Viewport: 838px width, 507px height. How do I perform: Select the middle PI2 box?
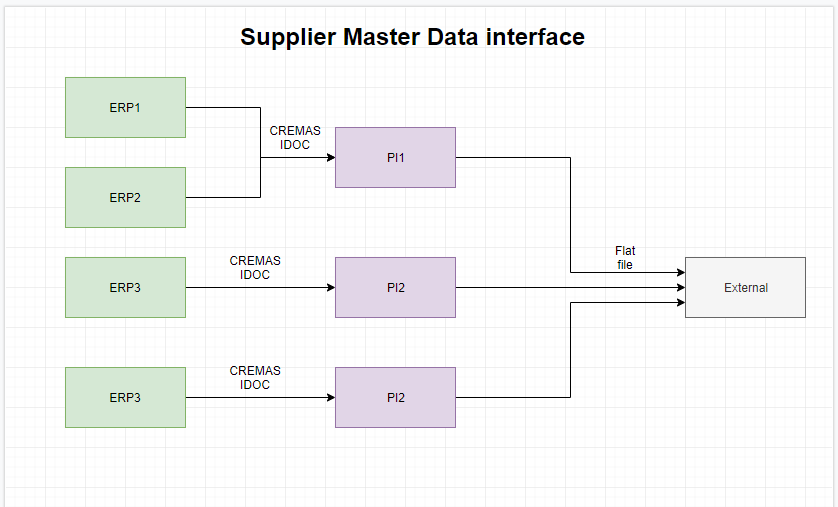coord(395,287)
